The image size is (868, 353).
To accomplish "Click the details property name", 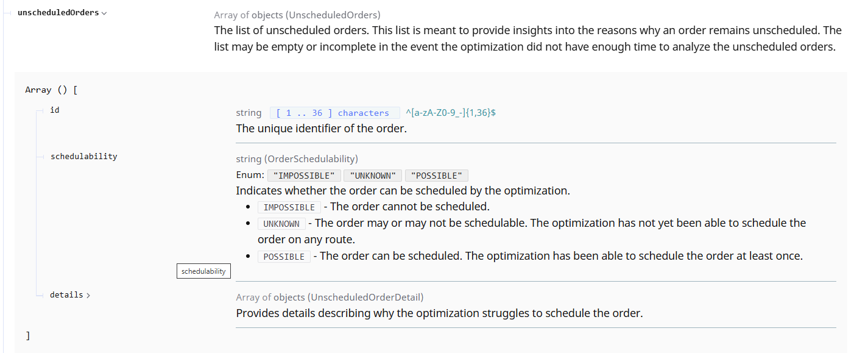I will (66, 294).
